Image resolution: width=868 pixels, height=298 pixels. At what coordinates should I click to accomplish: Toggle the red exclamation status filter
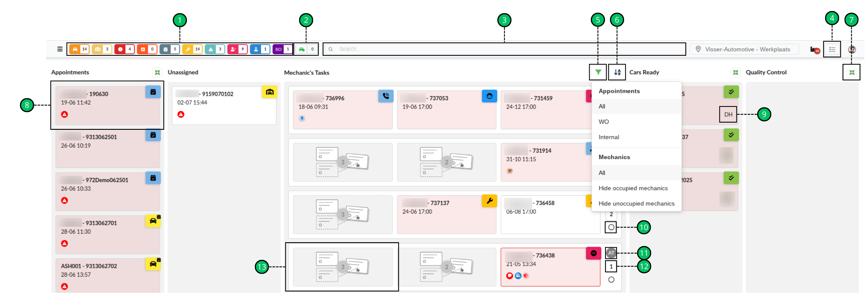click(124, 49)
